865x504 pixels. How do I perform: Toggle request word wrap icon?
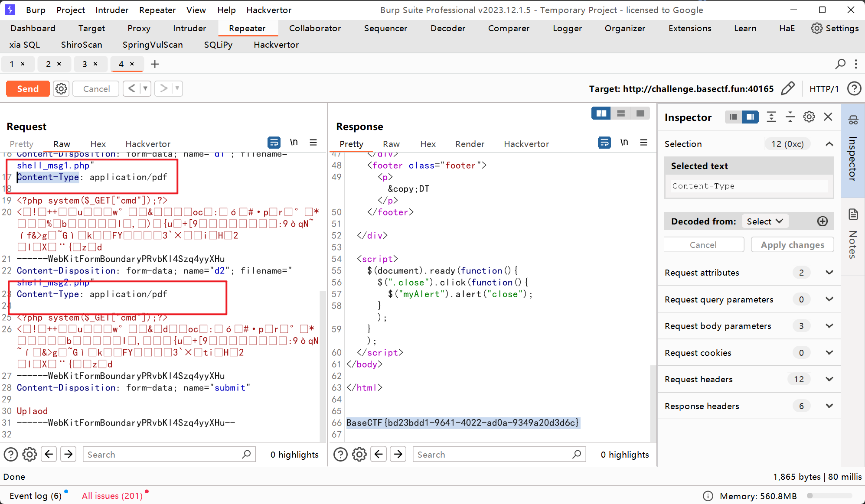click(x=274, y=142)
